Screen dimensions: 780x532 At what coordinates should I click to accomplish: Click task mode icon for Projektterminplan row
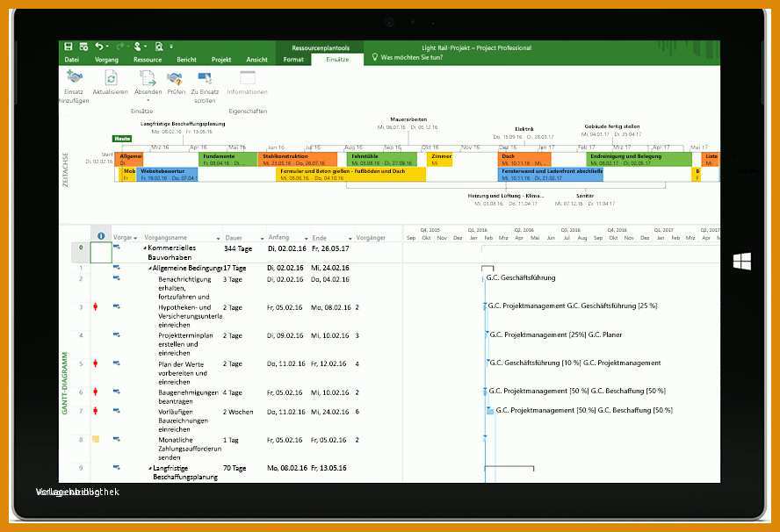117,335
